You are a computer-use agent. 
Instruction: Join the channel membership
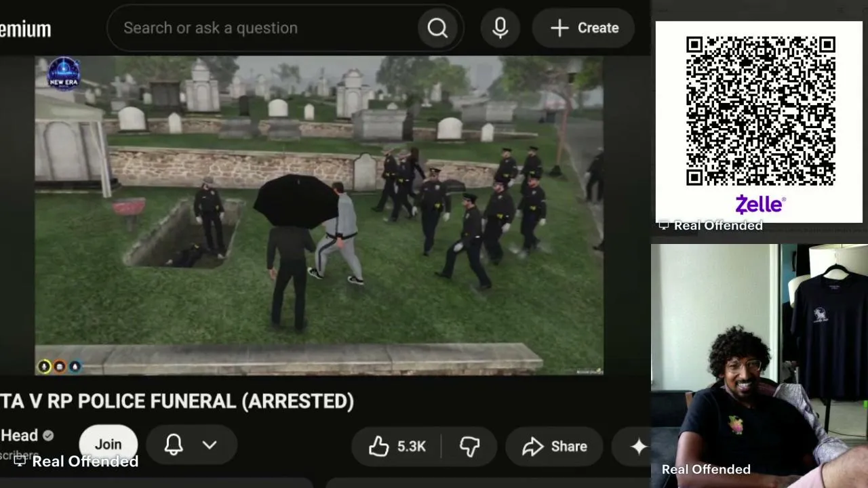click(x=108, y=445)
